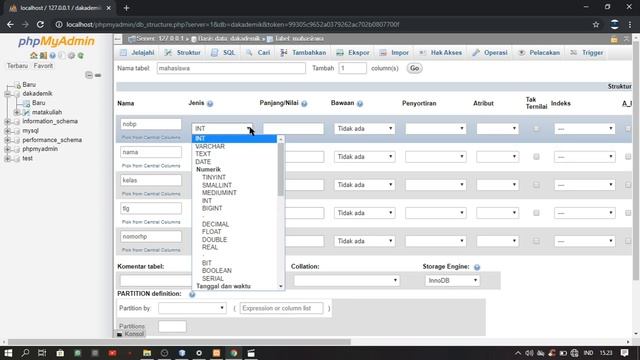Toggle Tak Ternilai checkbox for nobp row
This screenshot has width=640, height=360.
click(x=536, y=129)
